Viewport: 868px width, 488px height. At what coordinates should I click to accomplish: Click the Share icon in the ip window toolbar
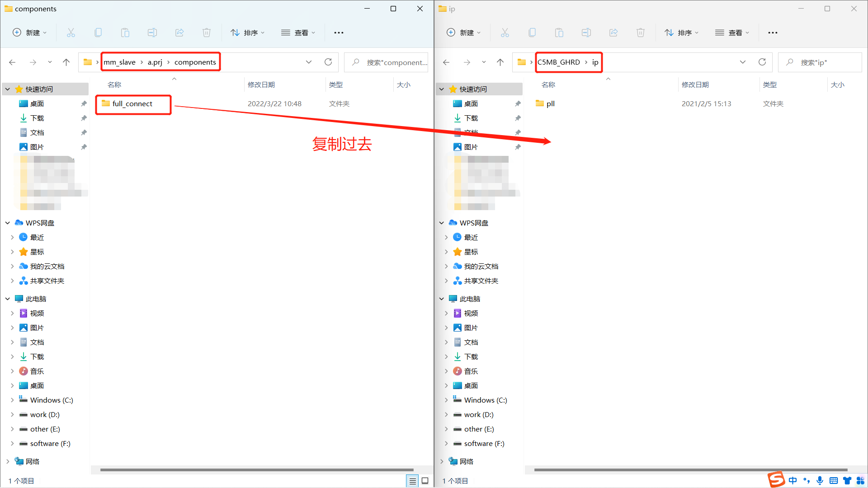(613, 32)
